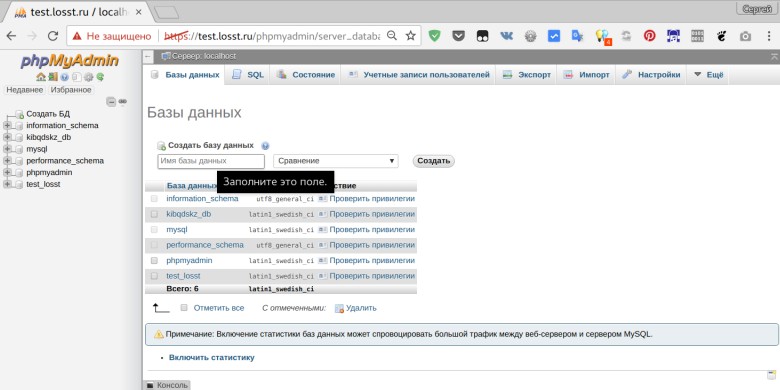The width and height of the screenshot is (780, 390).
Task: Click the log out door icon
Action: pyautogui.click(x=53, y=77)
